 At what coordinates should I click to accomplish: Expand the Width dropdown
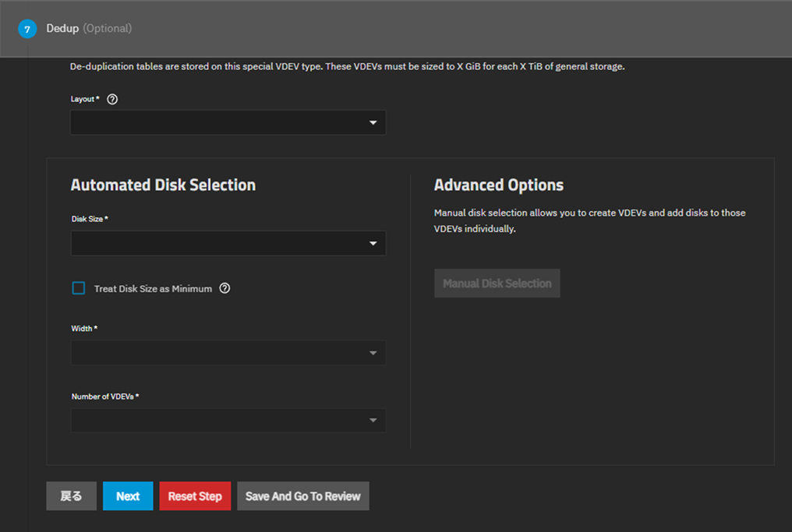228,353
